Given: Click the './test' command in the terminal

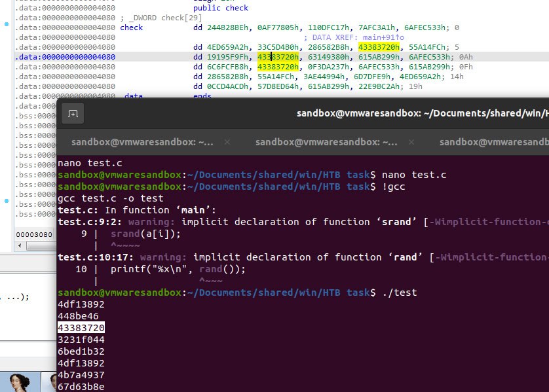Looking at the screenshot, I should (400, 293).
